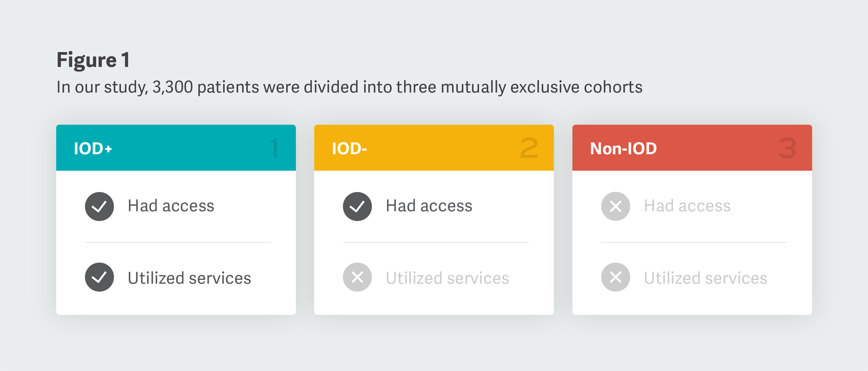The height and width of the screenshot is (371, 868).
Task: Click Had access label in IOD- card
Action: click(x=429, y=206)
